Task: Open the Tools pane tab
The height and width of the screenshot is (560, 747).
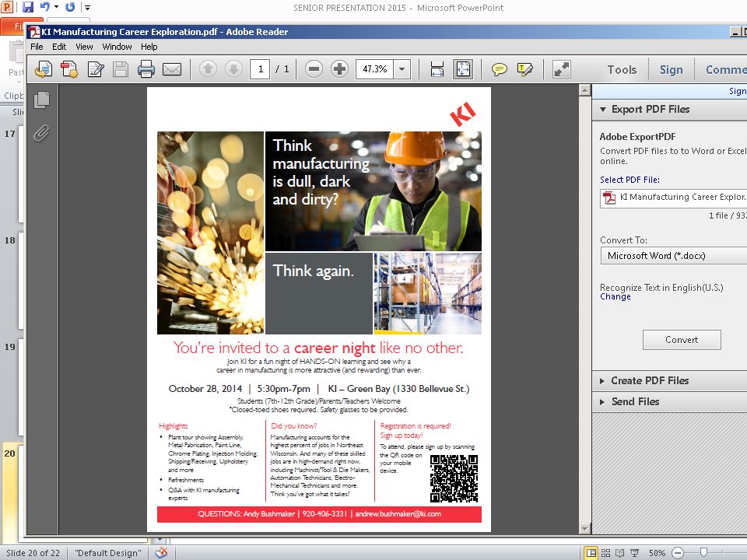Action: [622, 69]
